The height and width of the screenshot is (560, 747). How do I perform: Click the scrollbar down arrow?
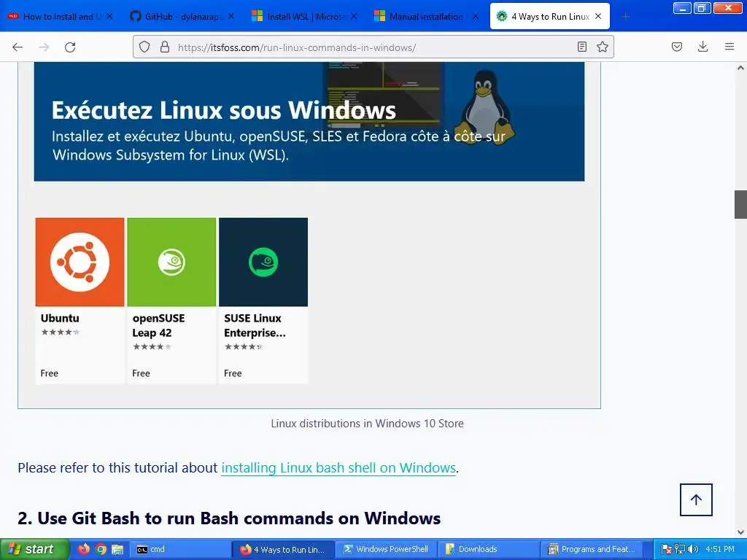point(740,532)
